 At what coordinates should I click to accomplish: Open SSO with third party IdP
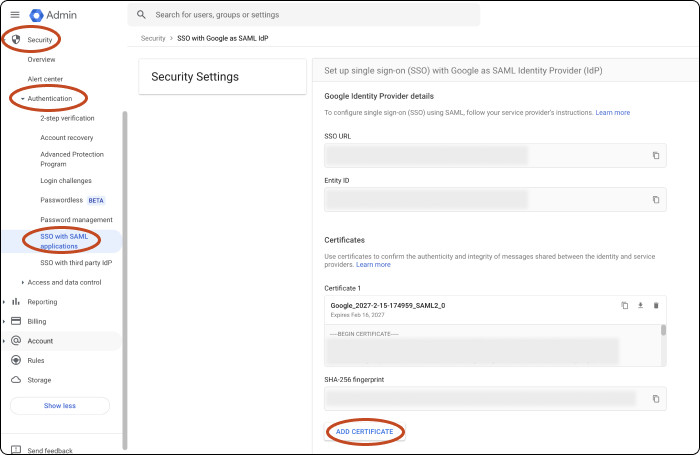(x=76, y=262)
